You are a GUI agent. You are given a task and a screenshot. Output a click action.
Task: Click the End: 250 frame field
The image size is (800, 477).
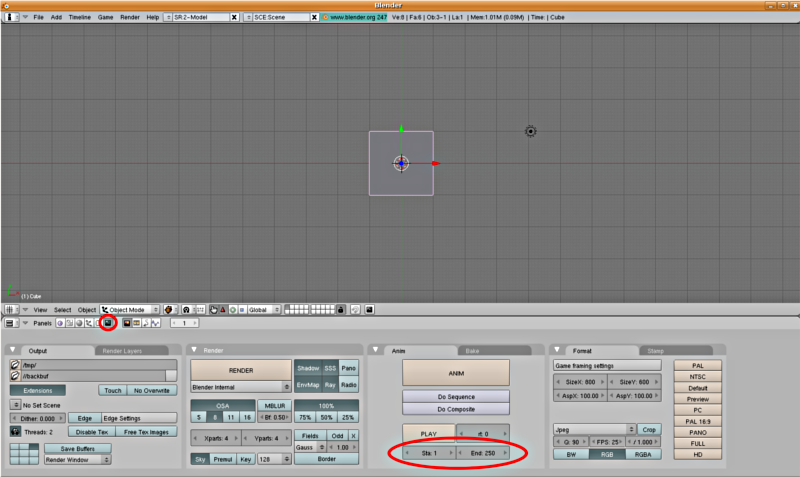coord(483,453)
